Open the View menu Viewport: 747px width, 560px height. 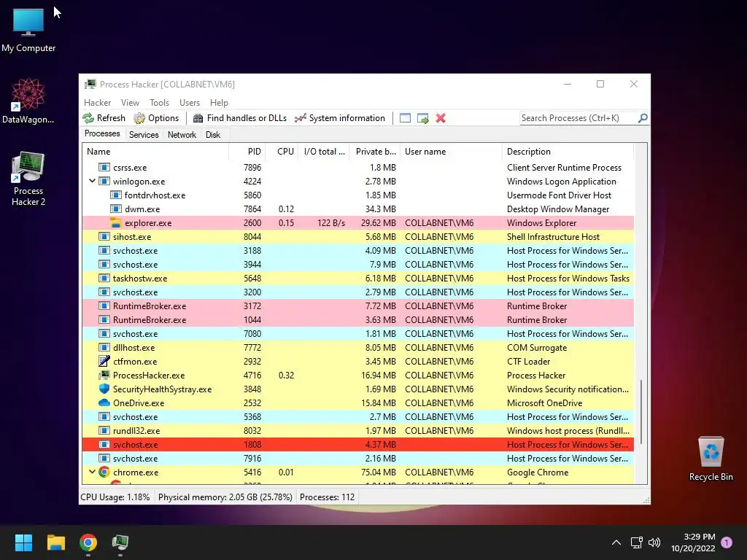[130, 102]
